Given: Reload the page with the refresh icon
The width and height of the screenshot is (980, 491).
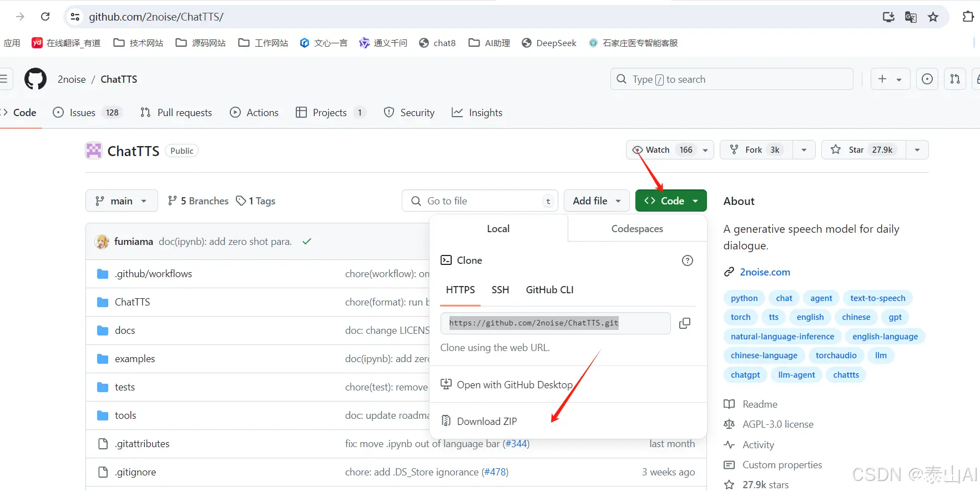Looking at the screenshot, I should click(46, 17).
